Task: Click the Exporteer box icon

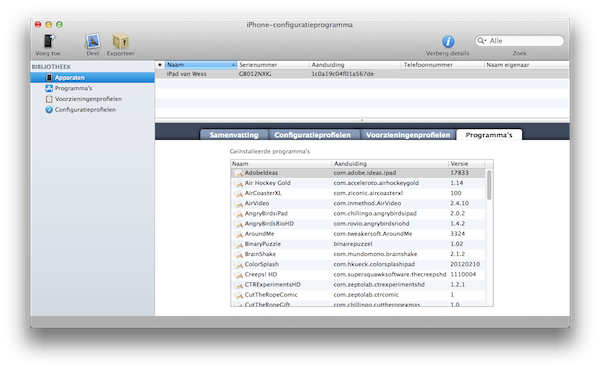Action: [121, 41]
